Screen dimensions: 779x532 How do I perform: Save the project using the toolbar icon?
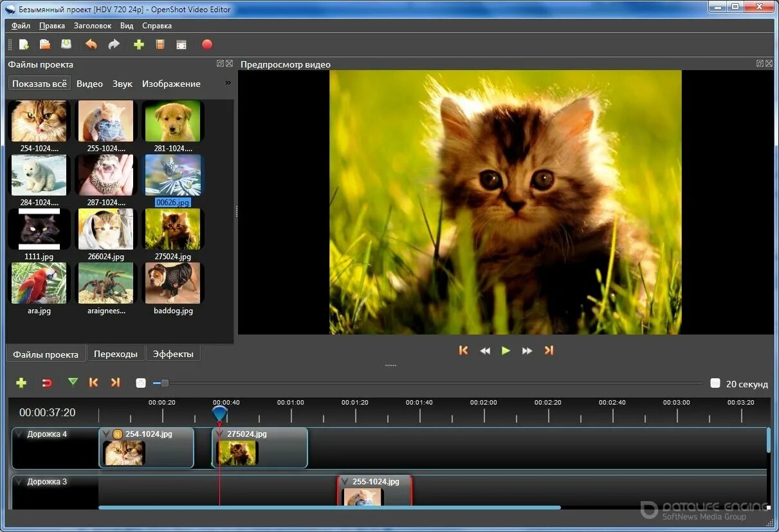click(x=66, y=44)
